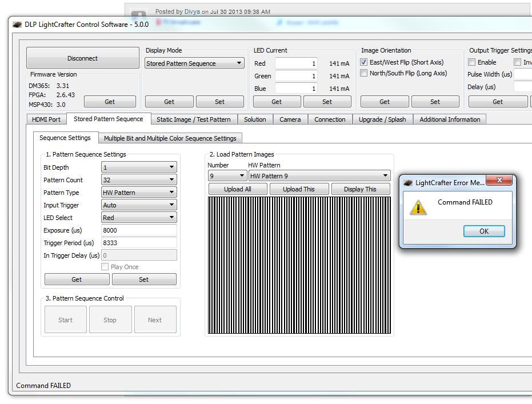Enable the Output Trigger checkbox

[471, 62]
